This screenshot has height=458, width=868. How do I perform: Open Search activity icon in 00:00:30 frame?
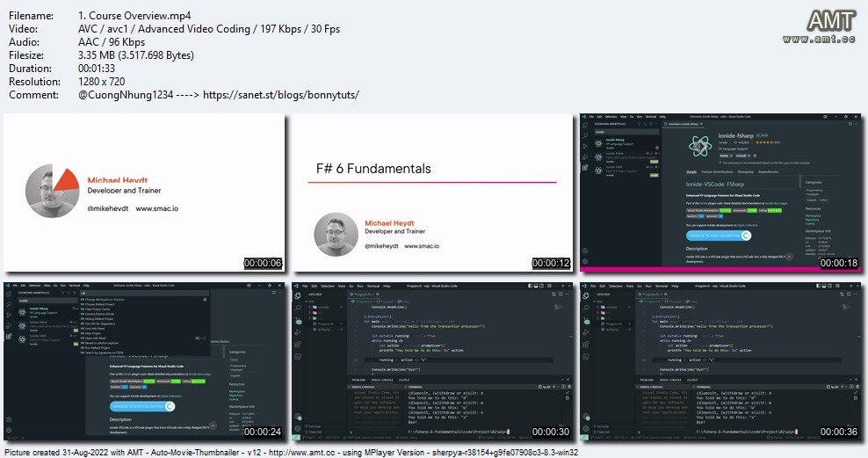pyautogui.click(x=297, y=308)
